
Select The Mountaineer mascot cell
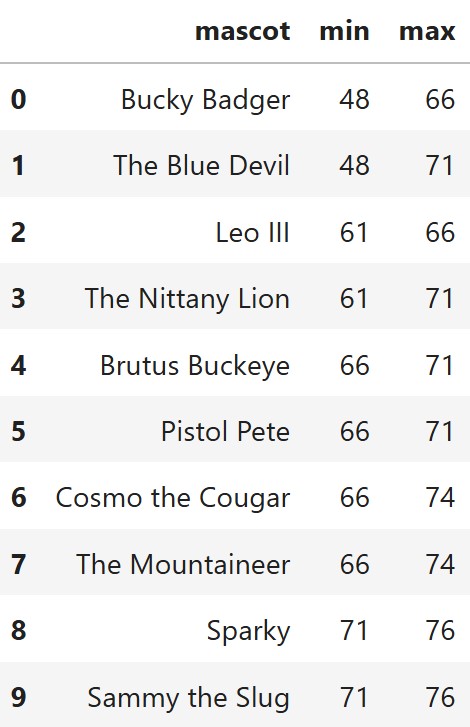[x=184, y=564]
